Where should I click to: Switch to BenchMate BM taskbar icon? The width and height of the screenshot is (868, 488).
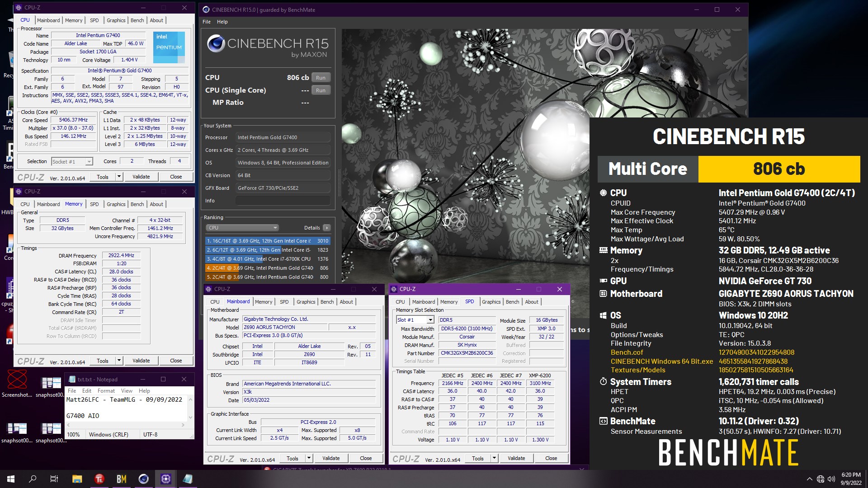coord(121,479)
